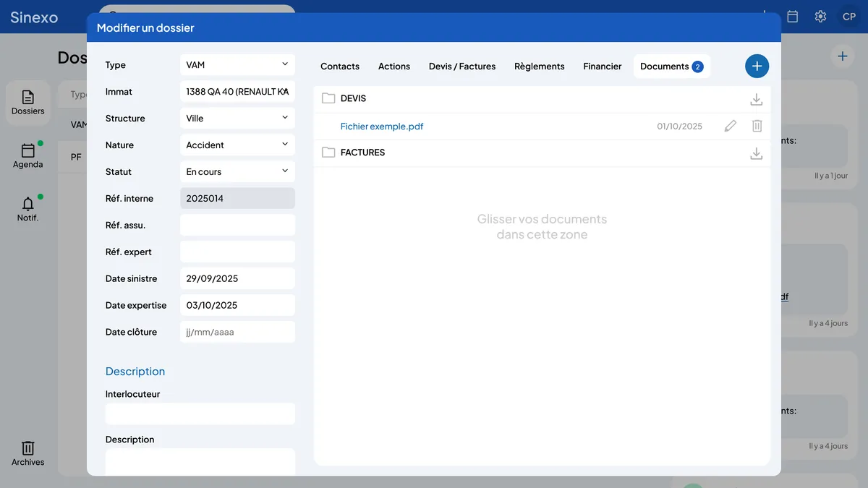Click the Date clôture field
This screenshot has height=488, width=868.
coord(237,333)
